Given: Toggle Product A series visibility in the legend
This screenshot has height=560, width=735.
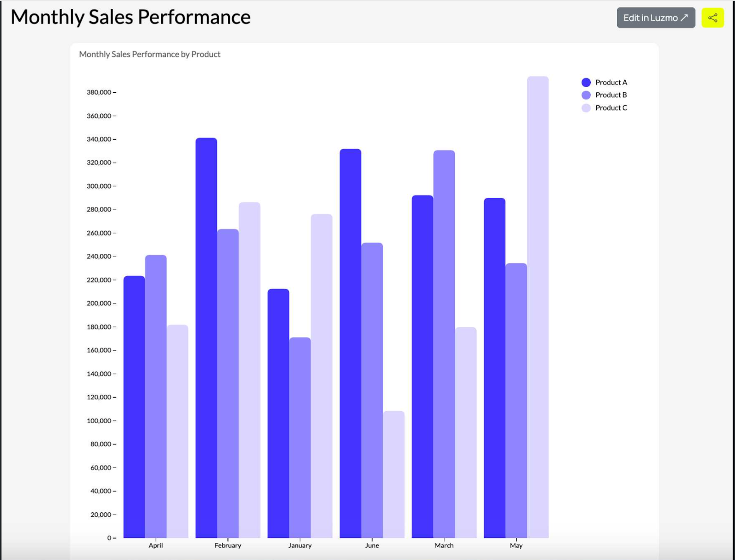Looking at the screenshot, I should coord(611,82).
